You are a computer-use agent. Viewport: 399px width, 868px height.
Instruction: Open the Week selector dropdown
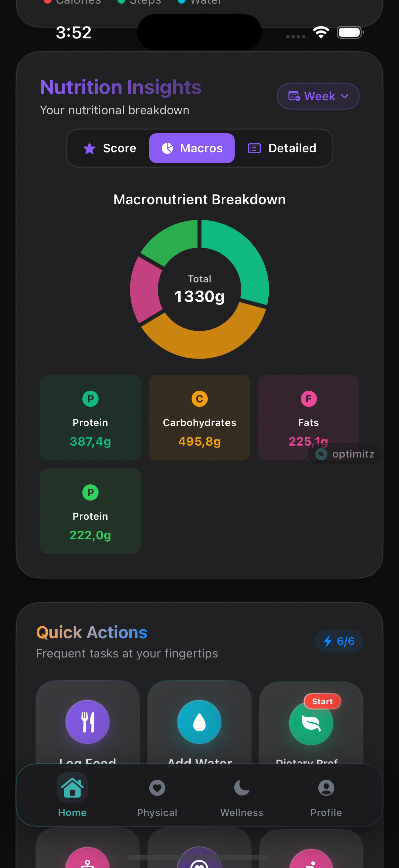(x=318, y=96)
